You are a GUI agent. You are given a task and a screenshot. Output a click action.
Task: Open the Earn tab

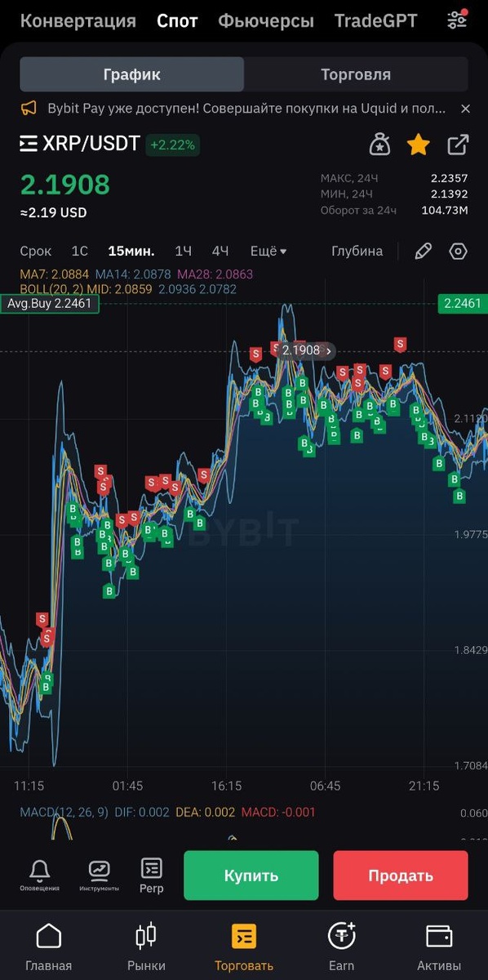341,947
